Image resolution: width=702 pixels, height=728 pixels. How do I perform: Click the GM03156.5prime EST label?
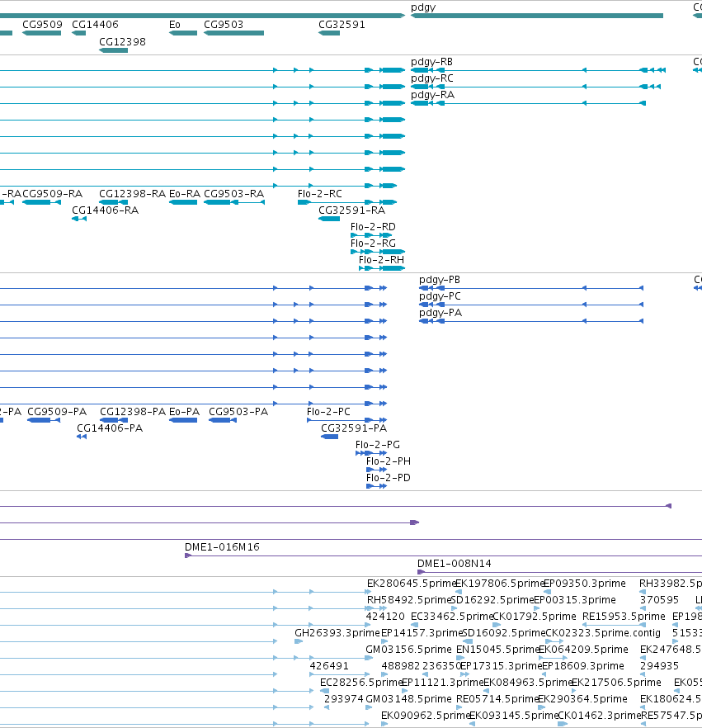(408, 650)
